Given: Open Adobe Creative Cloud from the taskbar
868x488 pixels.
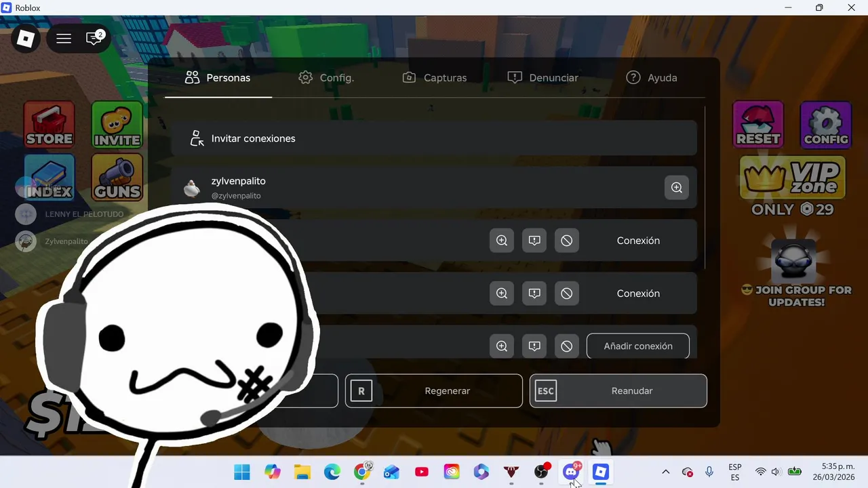Looking at the screenshot, I should 452,472.
